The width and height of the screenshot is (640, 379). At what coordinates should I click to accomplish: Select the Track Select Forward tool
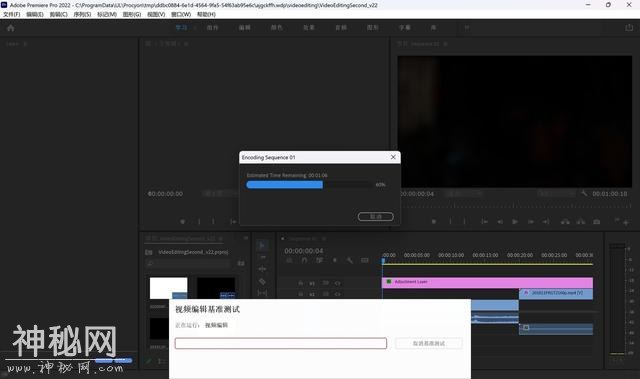(262, 257)
